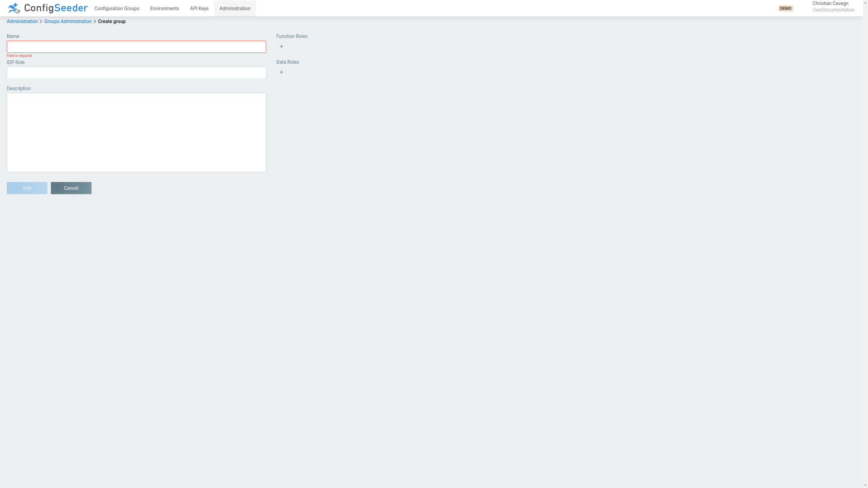The image size is (868, 488).
Task: Open the Environments menu item
Action: (x=164, y=8)
